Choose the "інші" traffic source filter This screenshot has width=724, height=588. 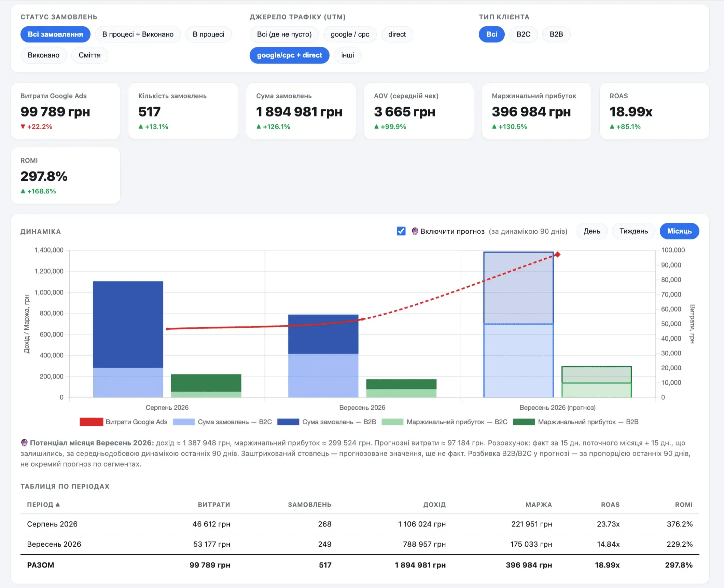point(347,55)
